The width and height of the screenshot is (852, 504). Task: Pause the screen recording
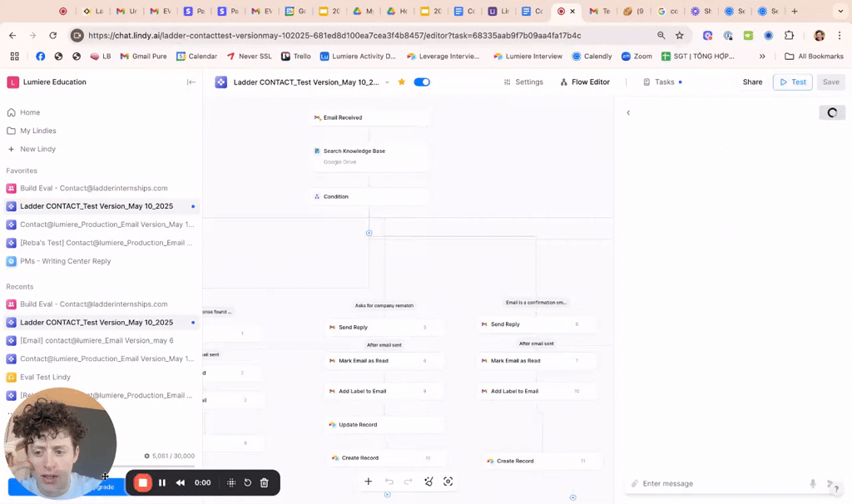pyautogui.click(x=162, y=482)
